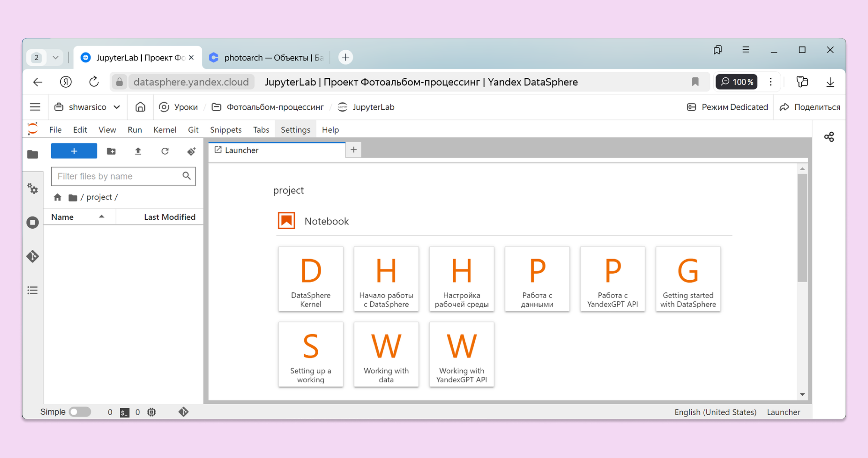Screen dimensions: 868x458
Task: Open Работа с данными notebook card
Action: click(x=537, y=279)
